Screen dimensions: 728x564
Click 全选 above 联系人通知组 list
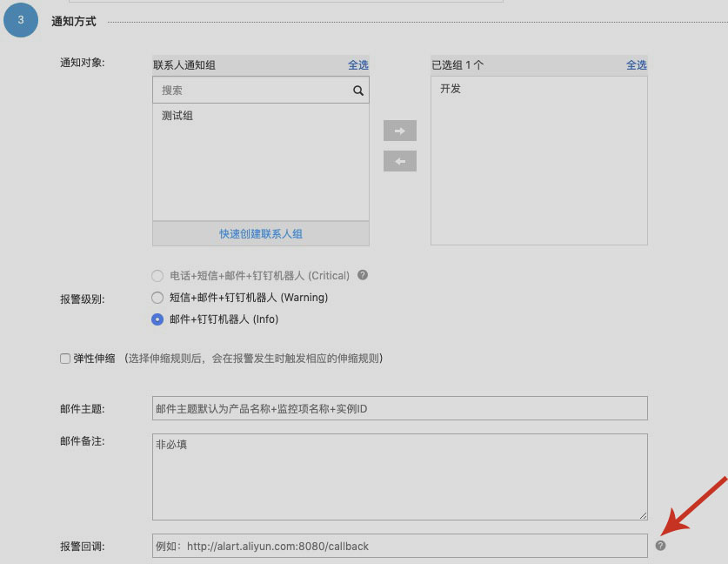pyautogui.click(x=358, y=65)
